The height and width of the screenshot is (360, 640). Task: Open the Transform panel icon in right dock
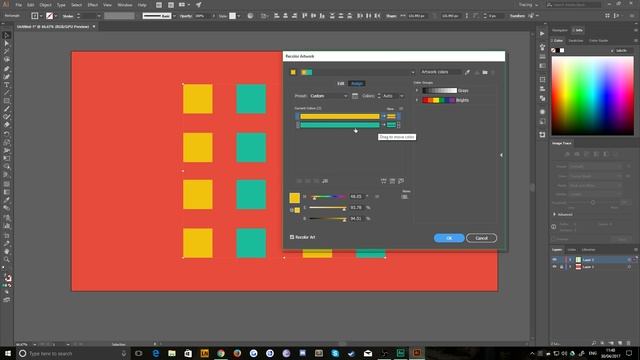[x=542, y=80]
